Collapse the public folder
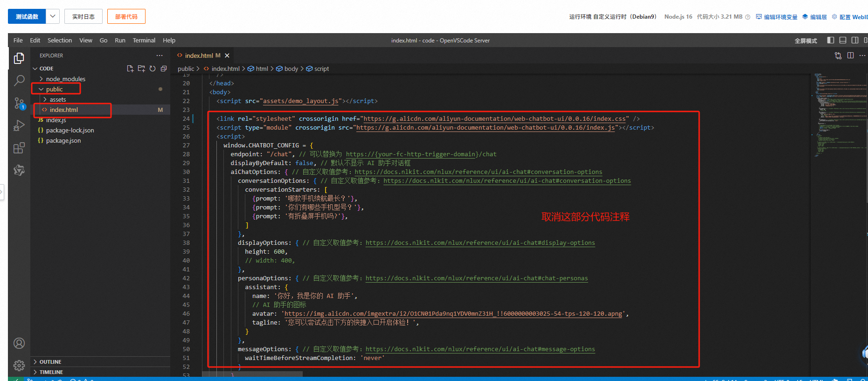The width and height of the screenshot is (868, 381). tap(54, 89)
